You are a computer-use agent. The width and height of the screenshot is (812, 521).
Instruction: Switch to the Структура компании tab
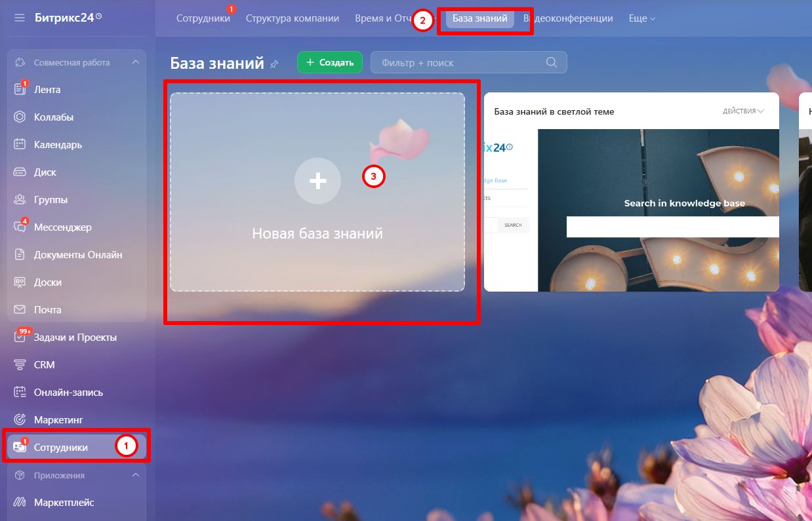click(x=293, y=19)
